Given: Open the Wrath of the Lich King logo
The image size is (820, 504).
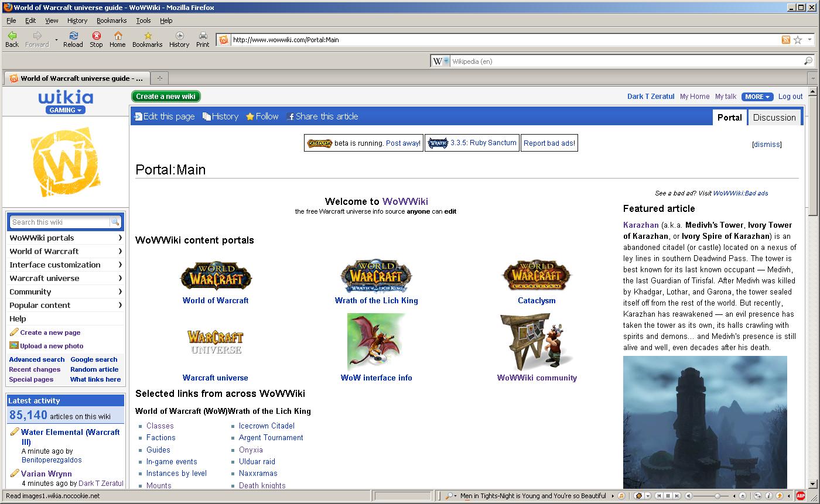Looking at the screenshot, I should click(376, 277).
